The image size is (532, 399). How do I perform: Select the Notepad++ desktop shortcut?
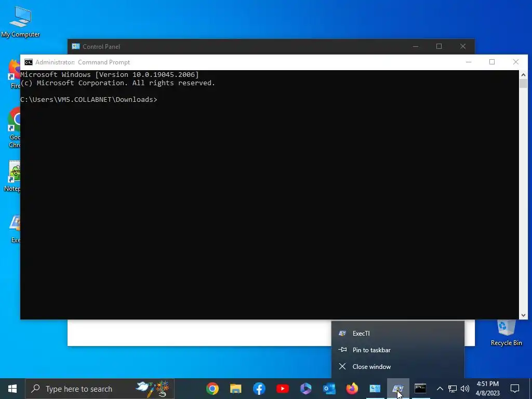[x=12, y=177]
